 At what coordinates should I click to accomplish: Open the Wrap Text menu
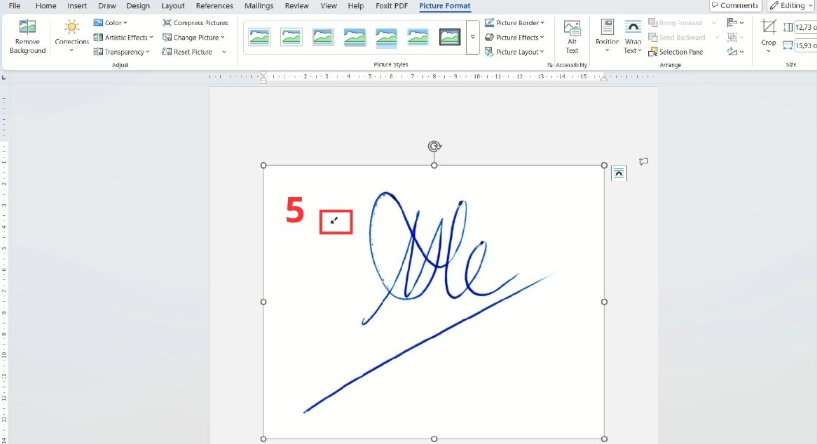[x=633, y=36]
